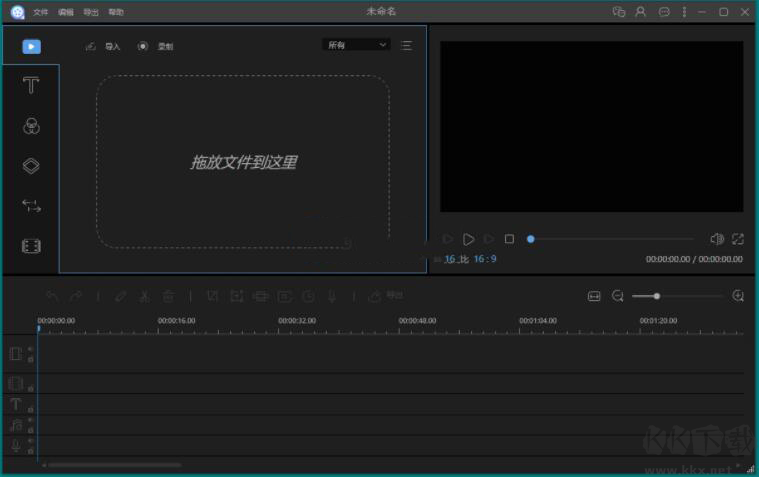The height and width of the screenshot is (477, 759).
Task: Open the 16:9 aspect ratio selector
Action: point(484,259)
